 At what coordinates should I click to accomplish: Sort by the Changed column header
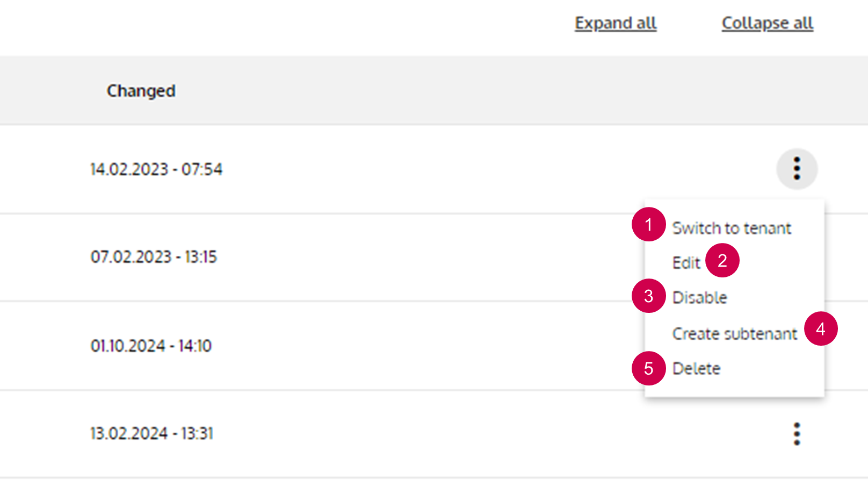pos(141,91)
